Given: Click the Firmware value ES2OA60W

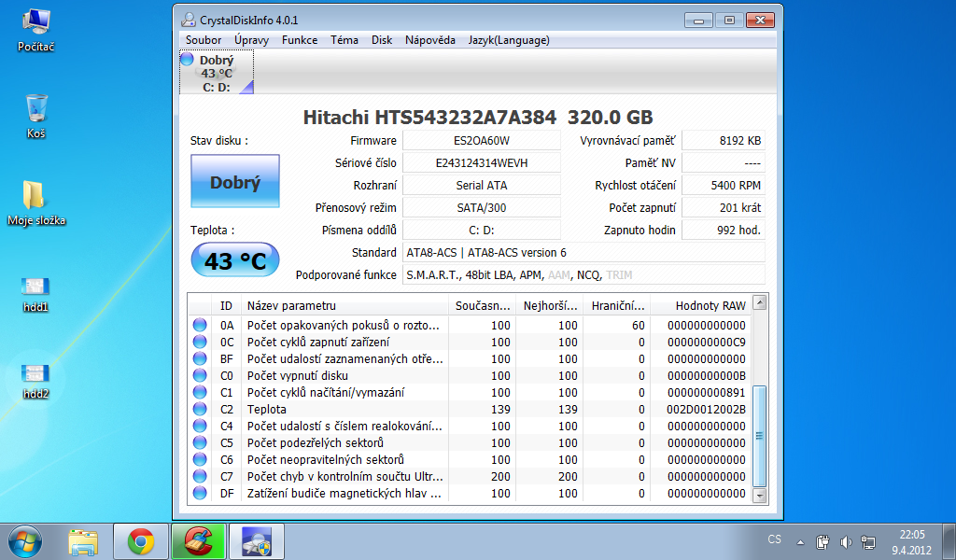Looking at the screenshot, I should [482, 141].
